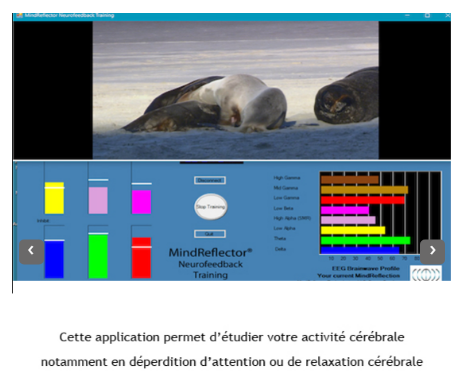Click the blue threshold bar meter
Viewport: 453px width, 377px height.
click(54, 260)
